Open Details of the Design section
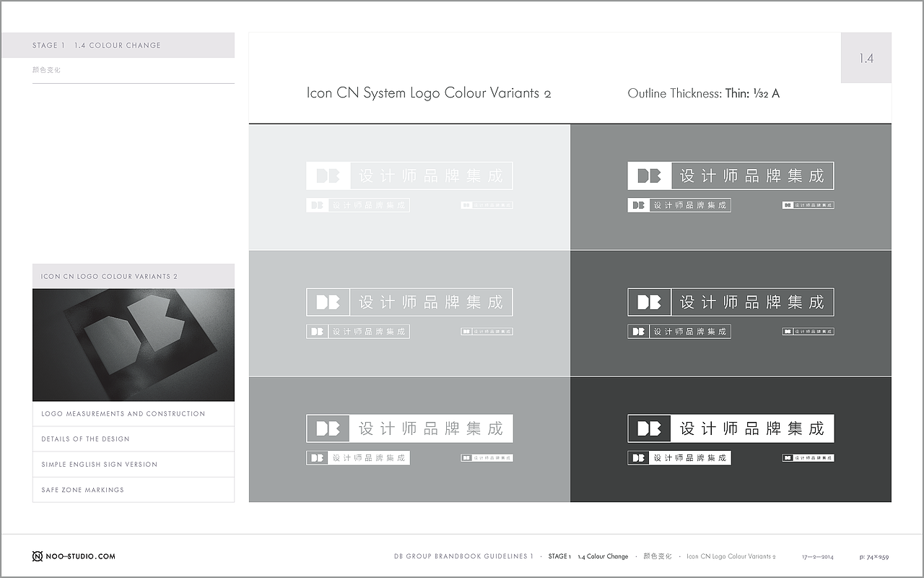Screen dimensions: 924x578 [x=134, y=439]
